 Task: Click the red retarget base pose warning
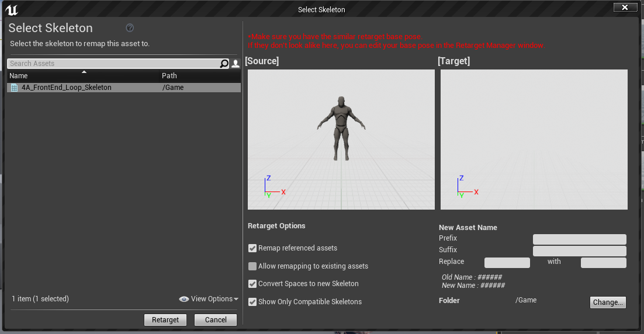click(x=396, y=41)
